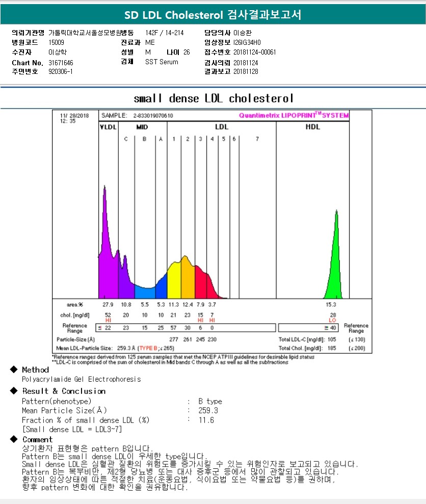The width and height of the screenshot is (426, 504).
Task: Click the resident number 920306-1
Action: click(61, 71)
